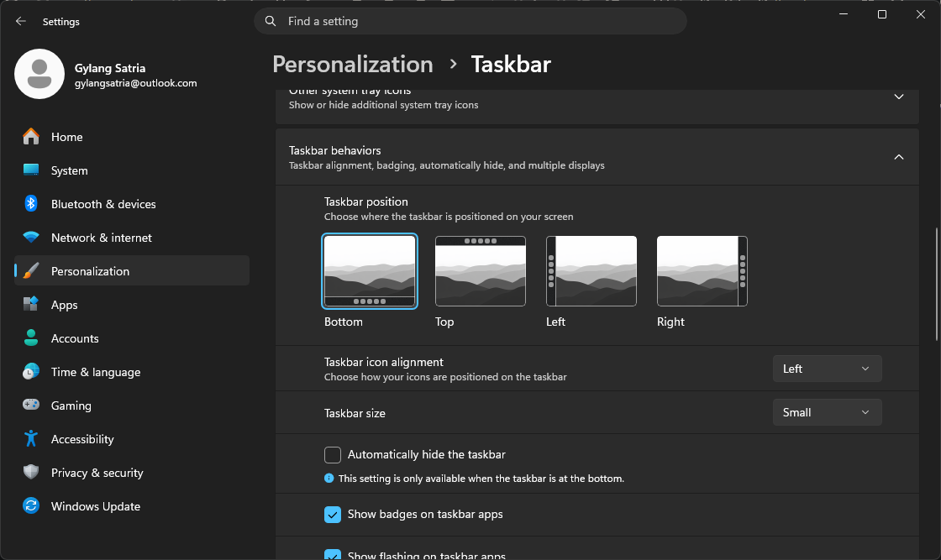The height and width of the screenshot is (560, 941).
Task: Click the Gaming controller icon
Action: pyautogui.click(x=30, y=406)
